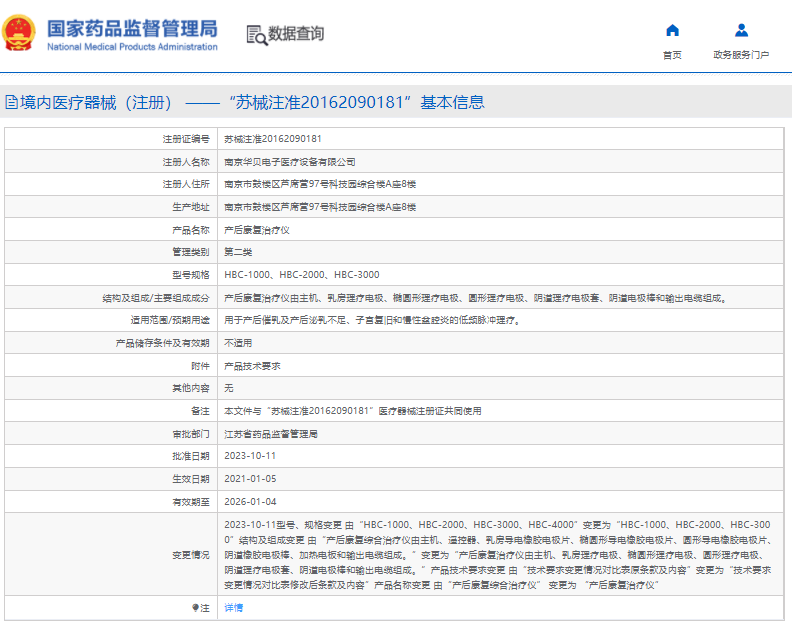Click attachment value 产品技术要求
This screenshot has width=792, height=624.
pos(252,366)
